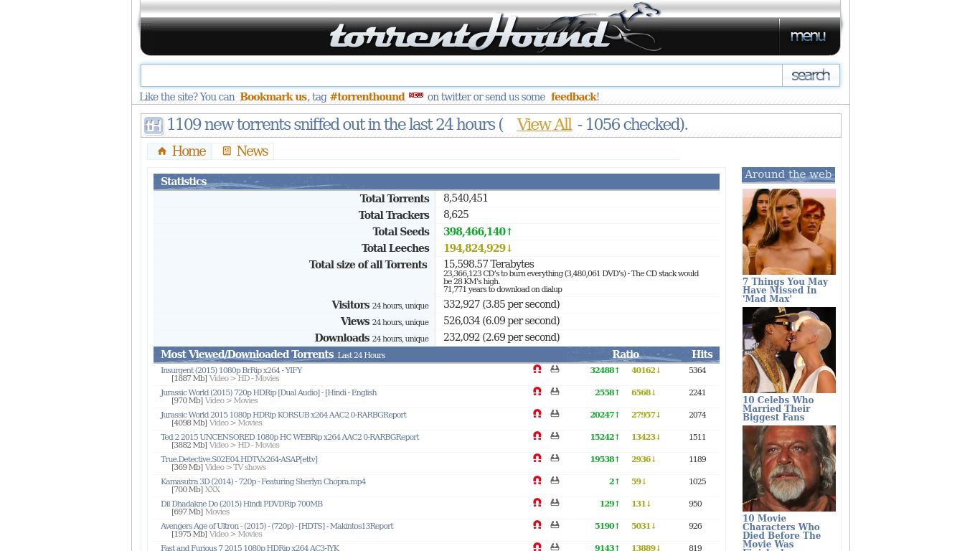Click Total Torrents value 8,540,451

click(x=466, y=198)
